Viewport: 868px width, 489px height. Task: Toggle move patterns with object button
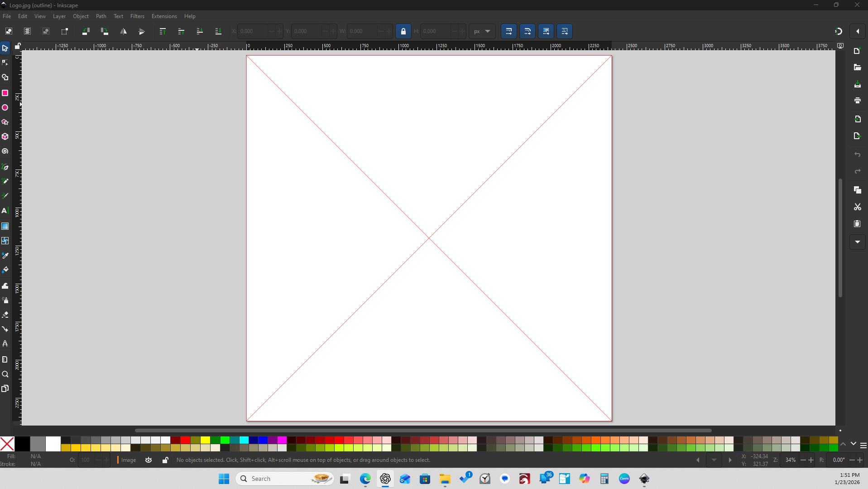[565, 31]
